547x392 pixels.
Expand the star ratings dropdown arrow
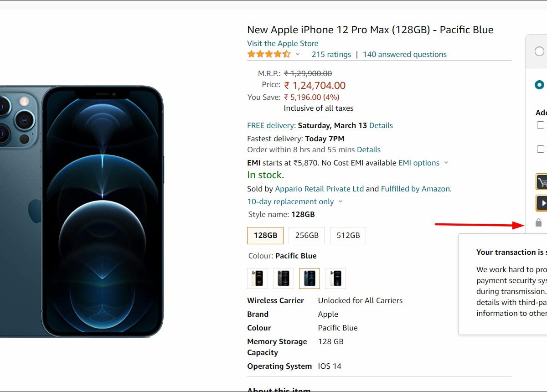point(298,54)
